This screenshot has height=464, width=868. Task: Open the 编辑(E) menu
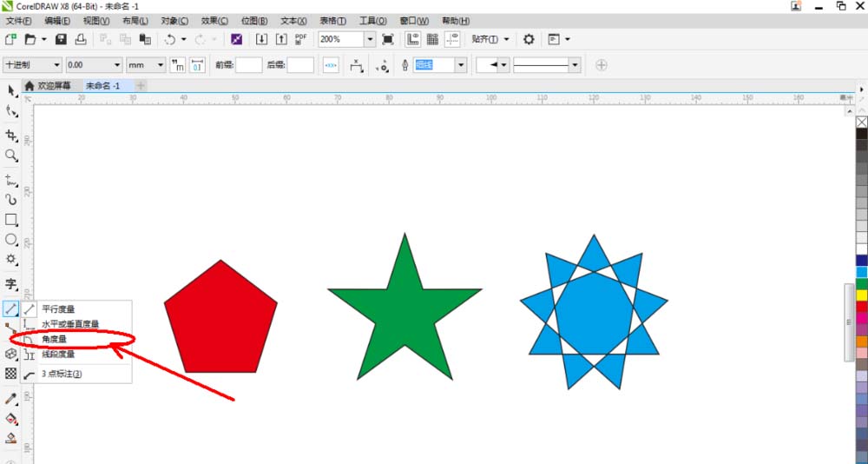click(x=57, y=21)
